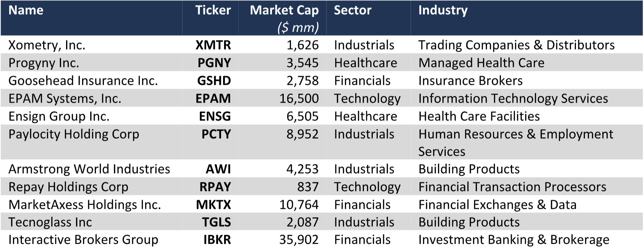
Task: Select Investment Banking & Brokerage cell
Action: pyautogui.click(x=514, y=240)
